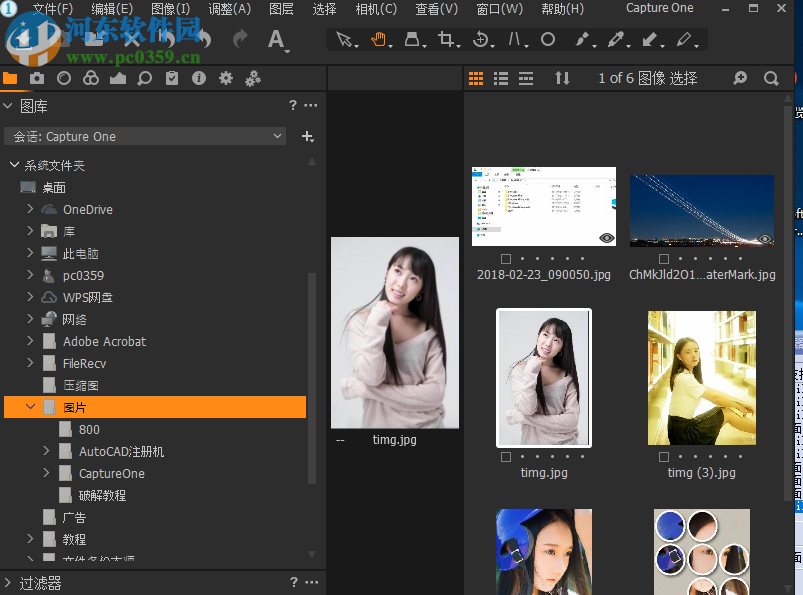Open the sort order control with up-down arrows
The width and height of the screenshot is (803, 595).
tap(562, 77)
